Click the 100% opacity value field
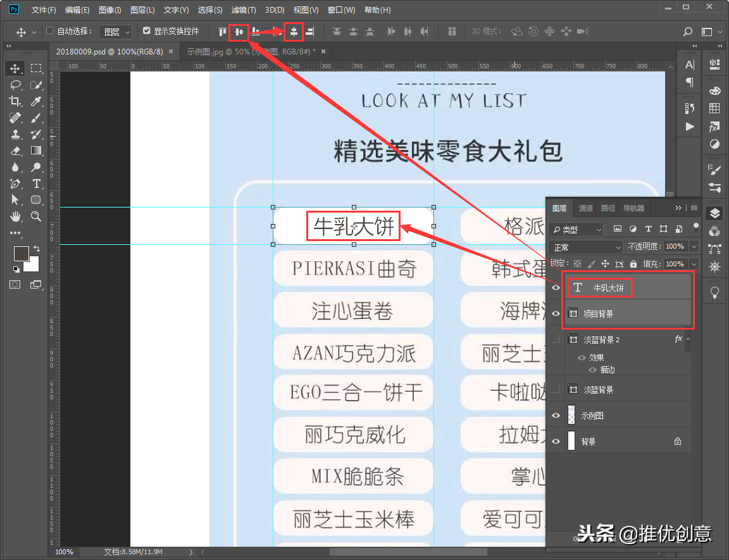 tap(675, 246)
